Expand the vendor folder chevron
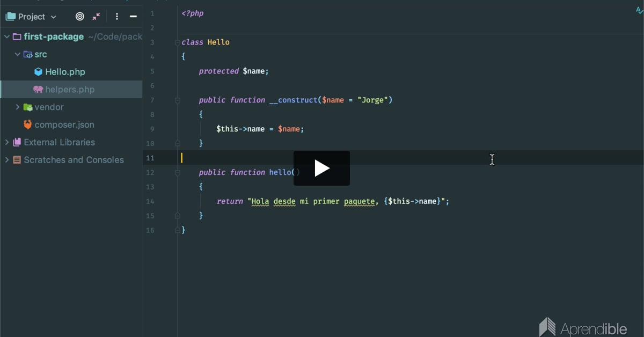644x337 pixels. 18,107
